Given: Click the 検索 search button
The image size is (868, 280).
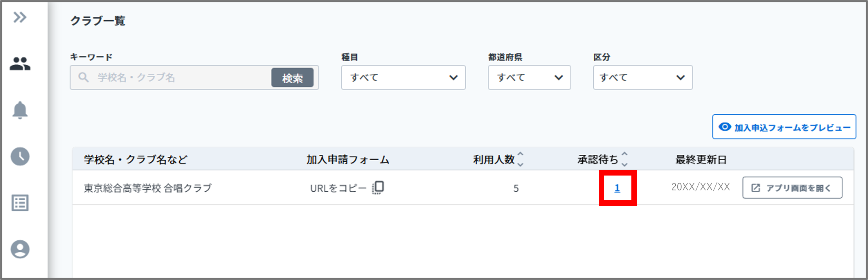Looking at the screenshot, I should coord(292,78).
